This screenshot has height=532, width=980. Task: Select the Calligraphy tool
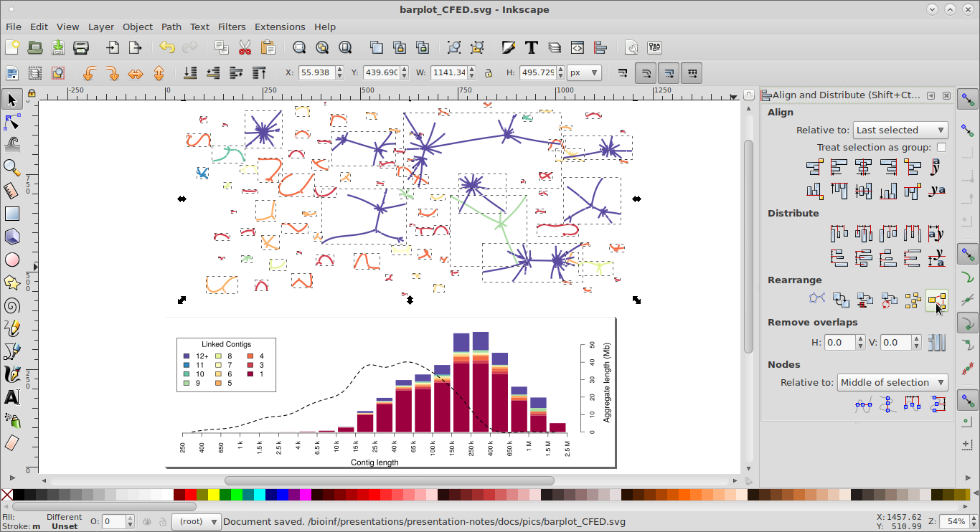11,374
